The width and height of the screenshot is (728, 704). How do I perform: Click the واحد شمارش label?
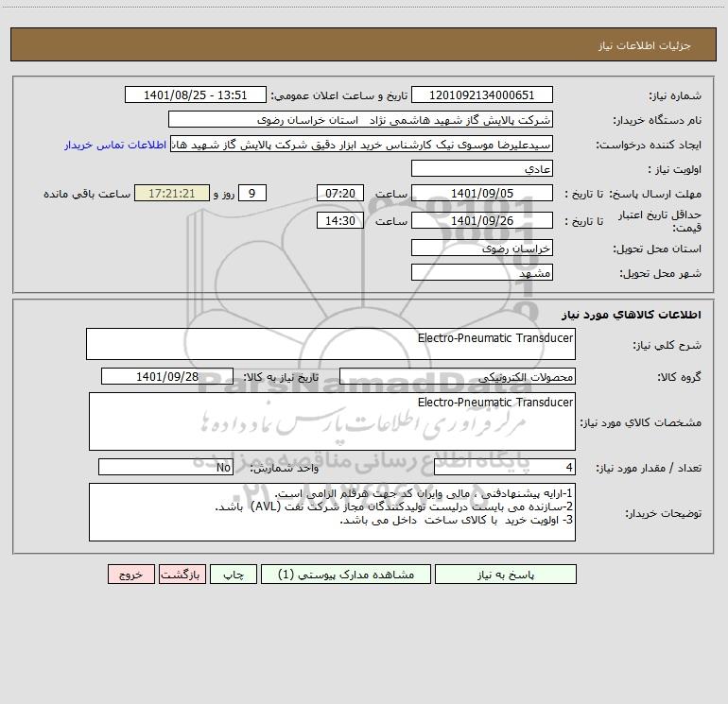285,469
